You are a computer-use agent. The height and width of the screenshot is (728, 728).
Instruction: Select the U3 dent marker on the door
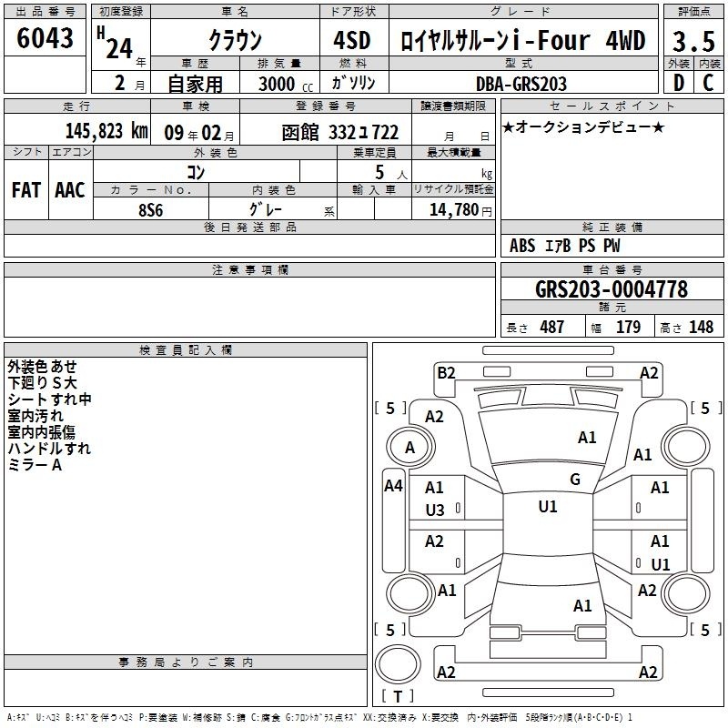coord(435,511)
